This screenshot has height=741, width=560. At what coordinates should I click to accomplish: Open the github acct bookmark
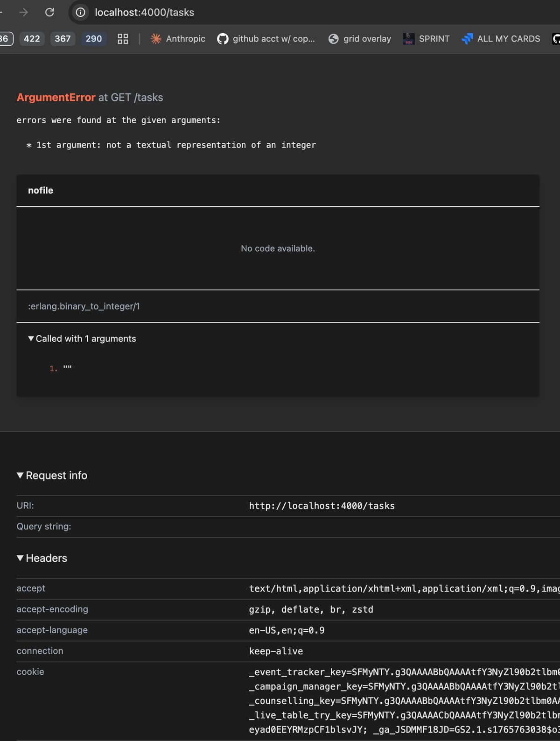coord(266,39)
